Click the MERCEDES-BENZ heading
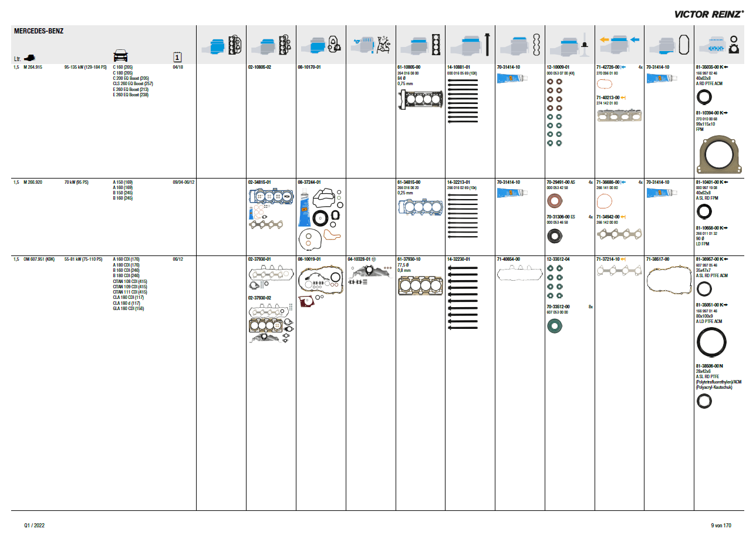Screen dimensions: 756x535 coord(39,31)
